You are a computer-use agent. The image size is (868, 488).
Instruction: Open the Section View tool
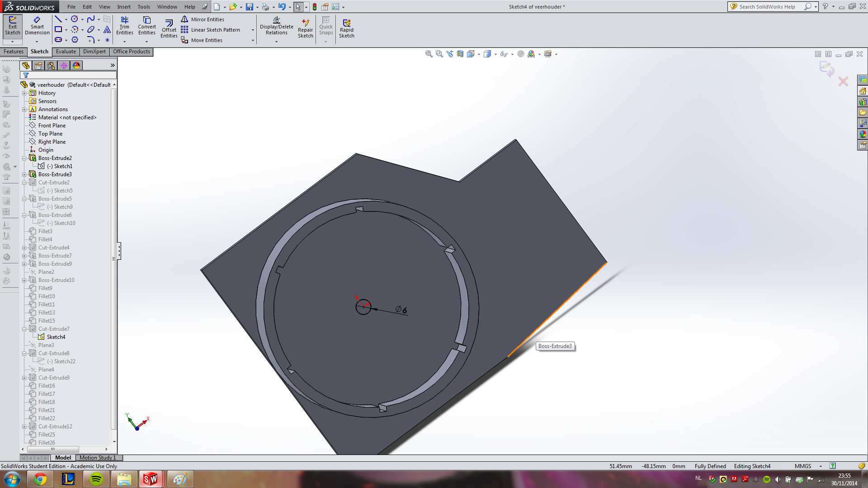460,54
